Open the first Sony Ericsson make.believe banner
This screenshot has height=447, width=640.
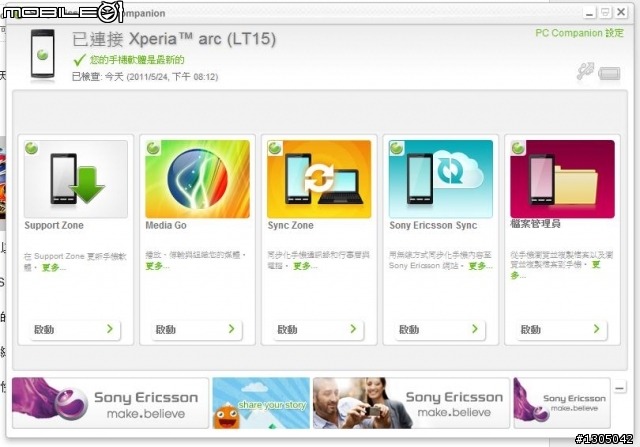click(110, 403)
